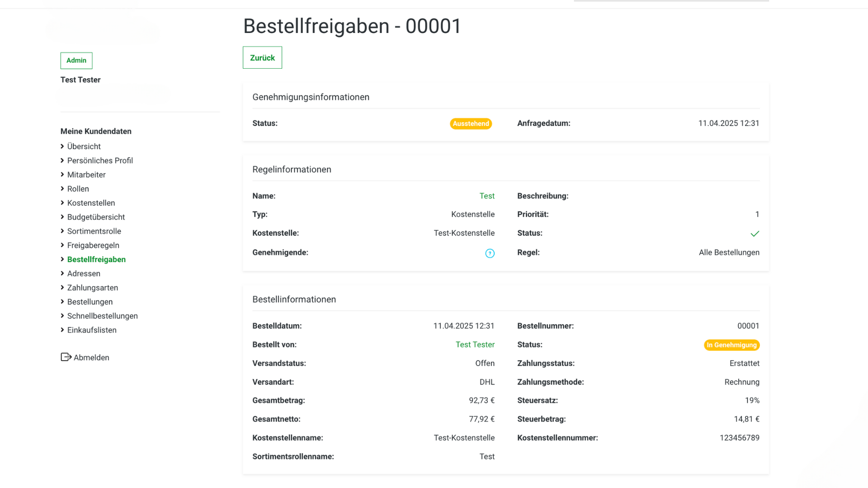Screen dimensions: 868x488
Task: Click the chevron next to Übersicht
Action: click(x=62, y=146)
